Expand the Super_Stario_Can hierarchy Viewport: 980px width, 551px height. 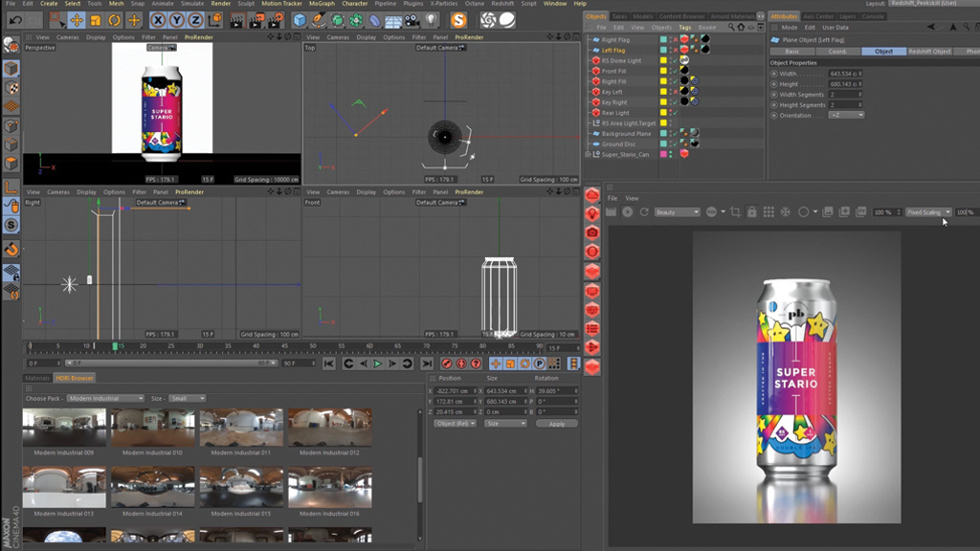(589, 154)
